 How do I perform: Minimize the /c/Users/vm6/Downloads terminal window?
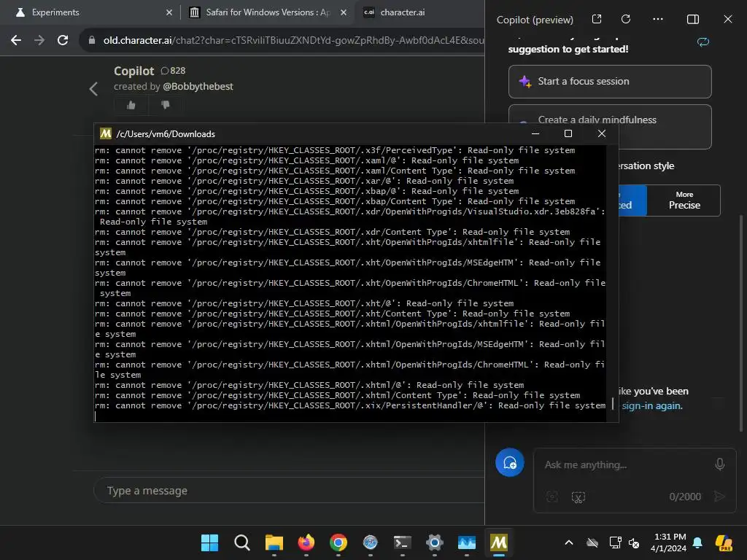pos(535,134)
